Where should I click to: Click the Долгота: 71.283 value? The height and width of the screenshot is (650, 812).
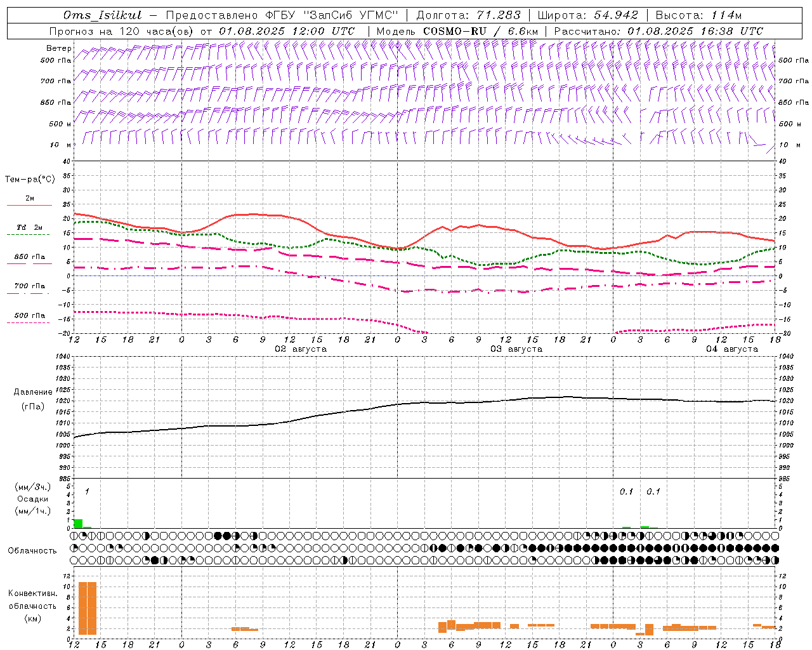click(x=468, y=15)
